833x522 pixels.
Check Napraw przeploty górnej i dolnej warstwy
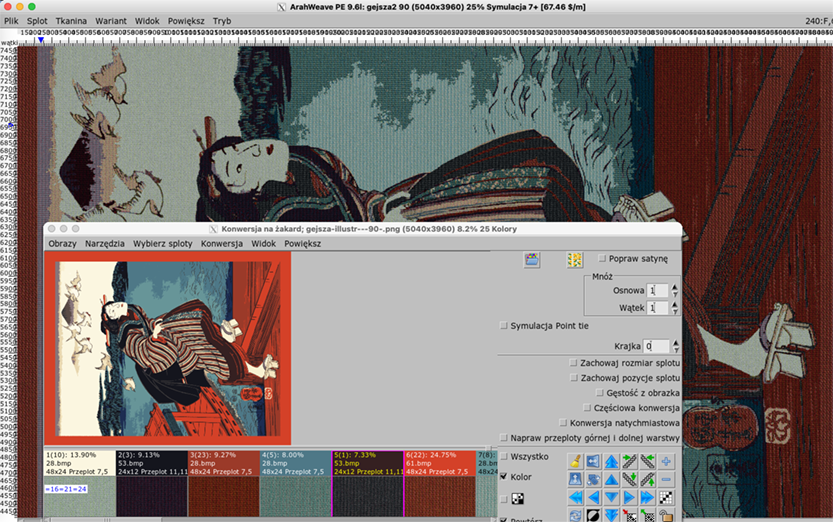[x=504, y=438]
